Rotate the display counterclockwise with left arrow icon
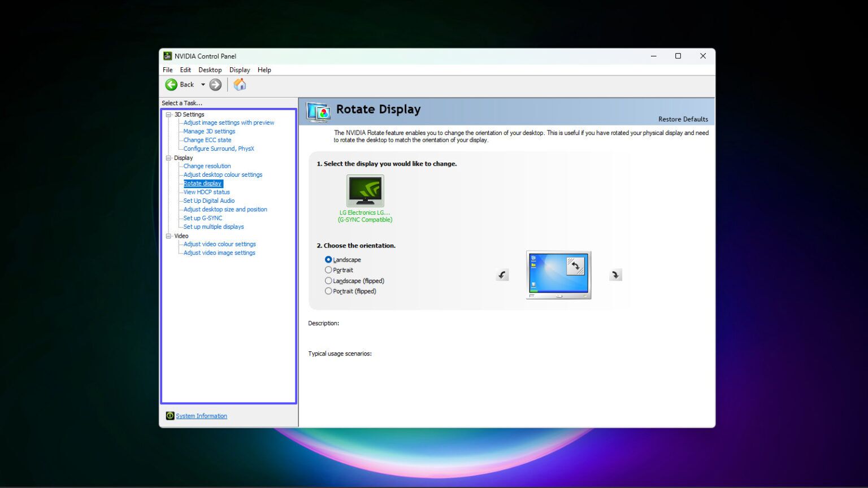868x488 pixels. [502, 274]
